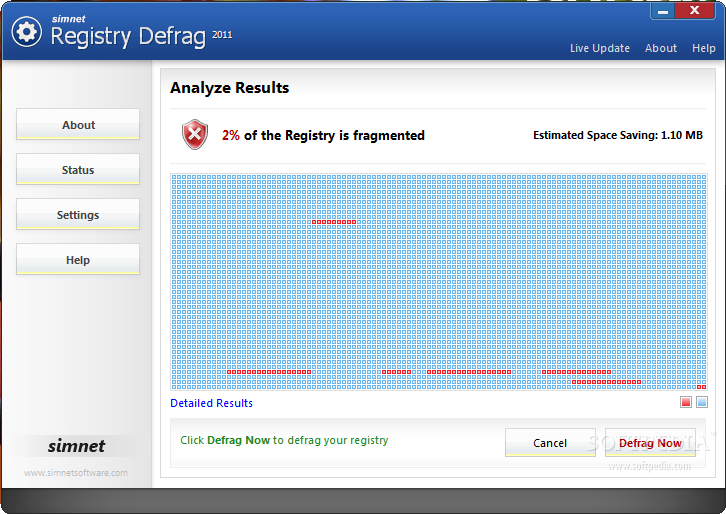The width and height of the screenshot is (726, 514).
Task: Click the blue unfragmented legend swatch
Action: pyautogui.click(x=702, y=402)
